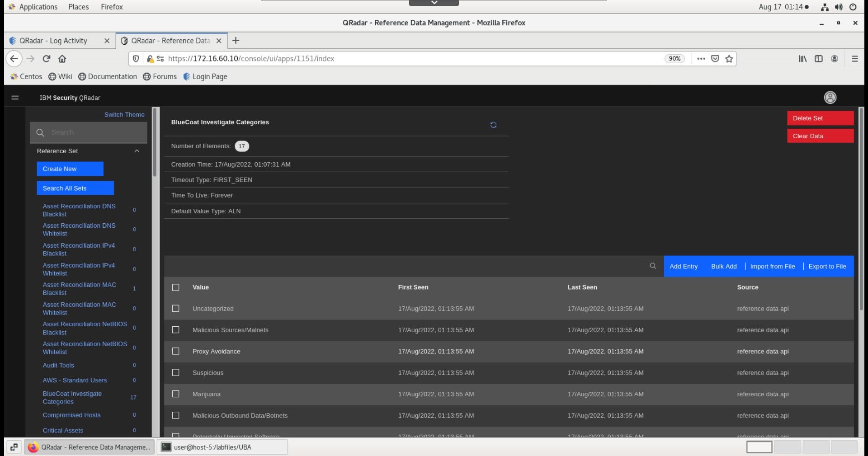Select the Compromised Hosts reference set
Image resolution: width=868 pixels, height=456 pixels.
71,415
